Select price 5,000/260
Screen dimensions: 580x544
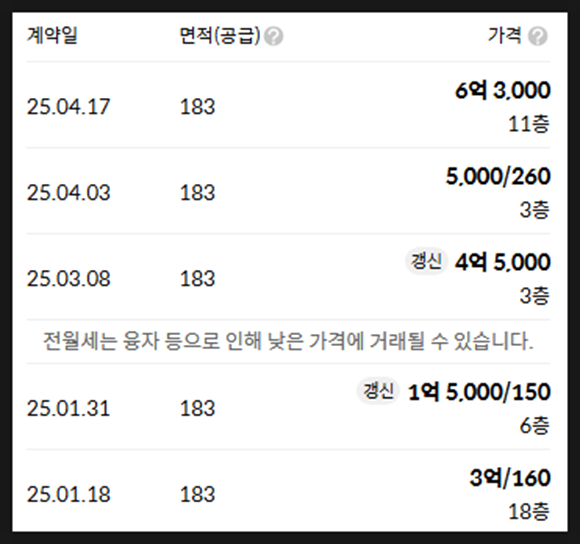[x=498, y=176]
